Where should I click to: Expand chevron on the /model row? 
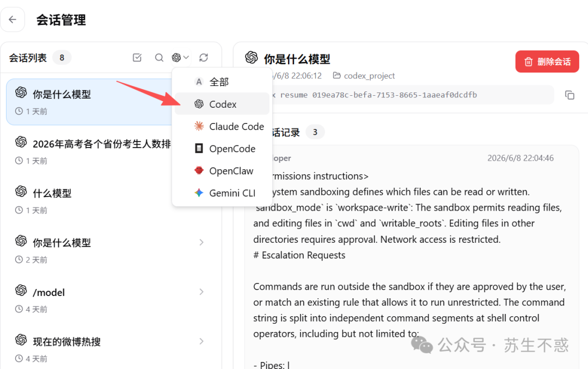pos(201,292)
